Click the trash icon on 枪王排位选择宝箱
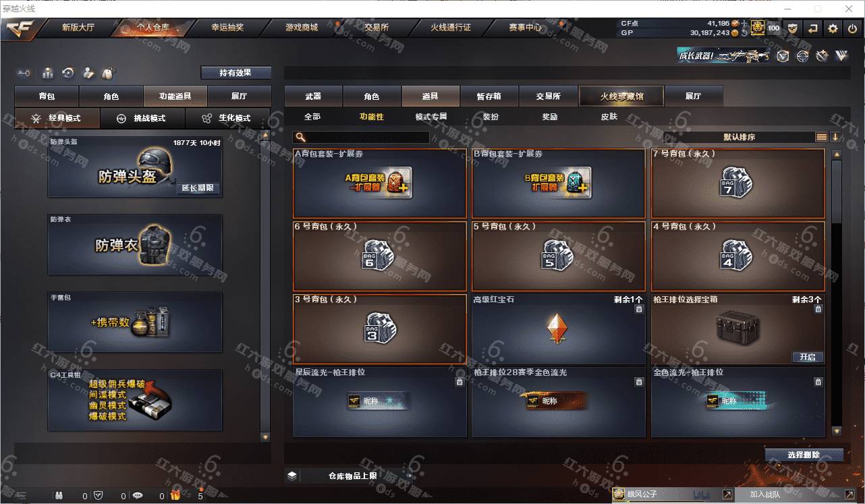The image size is (865, 504). (818, 309)
